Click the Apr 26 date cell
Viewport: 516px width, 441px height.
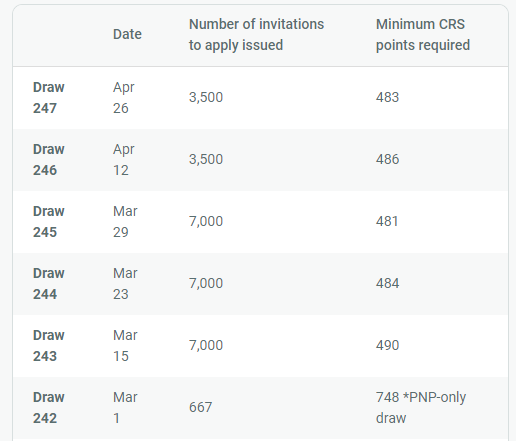click(124, 98)
